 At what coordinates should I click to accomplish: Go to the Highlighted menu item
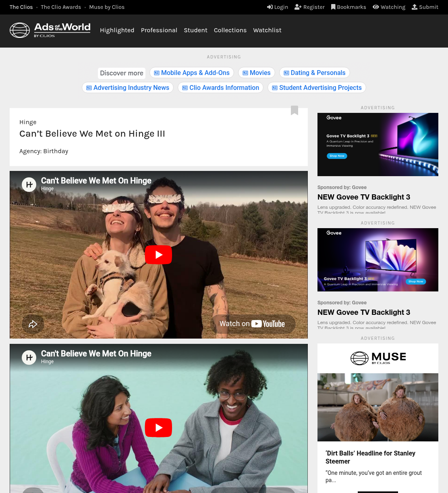click(117, 30)
